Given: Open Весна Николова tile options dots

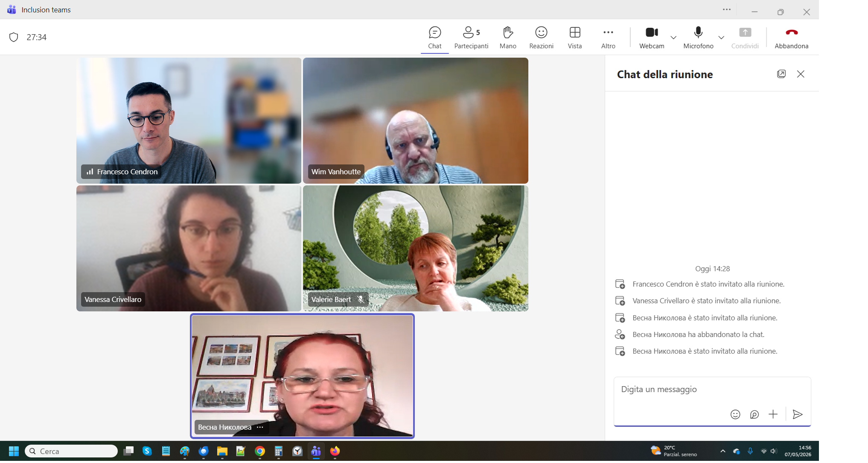Looking at the screenshot, I should point(260,427).
